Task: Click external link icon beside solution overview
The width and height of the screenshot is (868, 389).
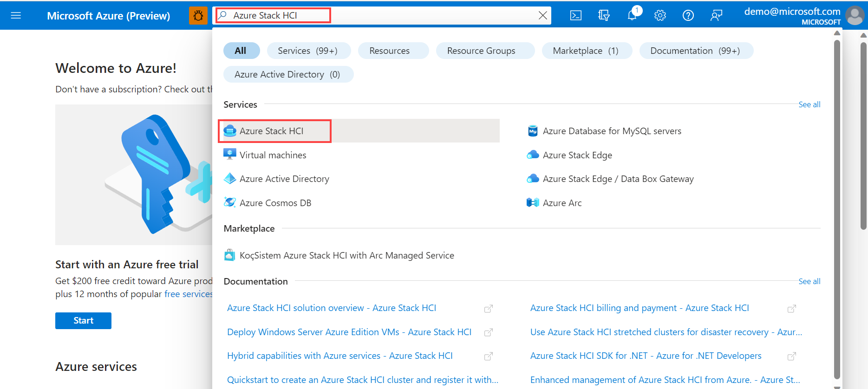Action: tap(489, 309)
